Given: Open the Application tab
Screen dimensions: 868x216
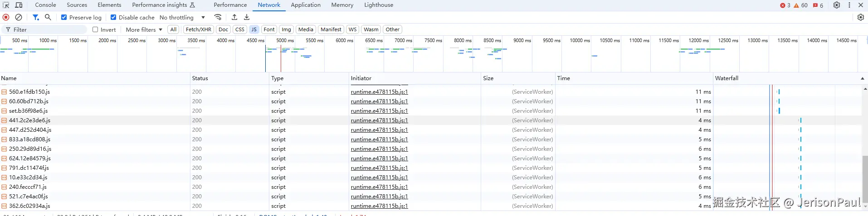Looking at the screenshot, I should point(306,5).
